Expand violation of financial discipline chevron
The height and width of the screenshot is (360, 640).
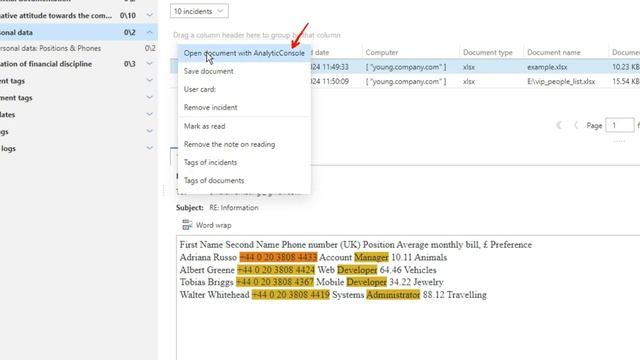(x=149, y=64)
